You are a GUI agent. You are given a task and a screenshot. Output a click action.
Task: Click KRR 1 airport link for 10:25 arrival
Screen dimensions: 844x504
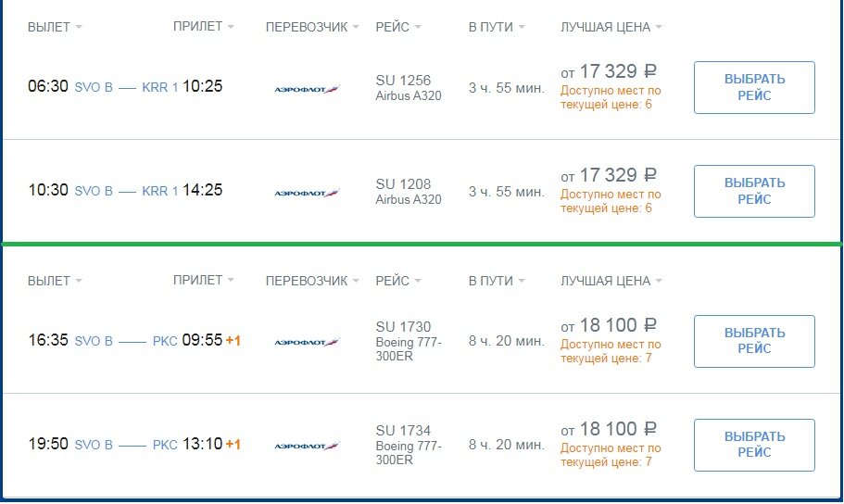[160, 87]
